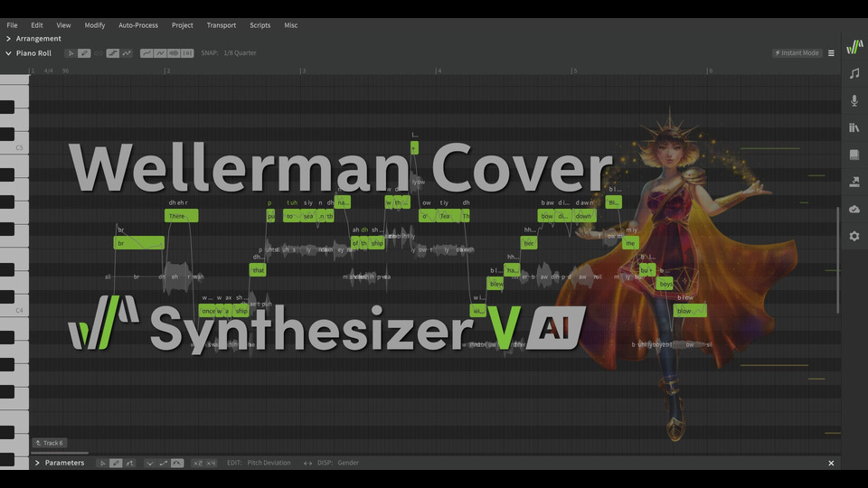Select pointer tool in Parameters toolbar
868x488 pixels.
102,463
